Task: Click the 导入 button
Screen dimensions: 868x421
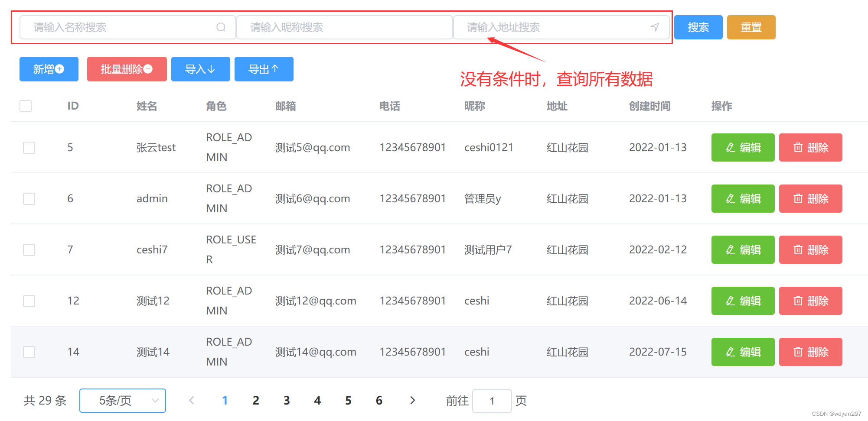Action: click(x=201, y=69)
